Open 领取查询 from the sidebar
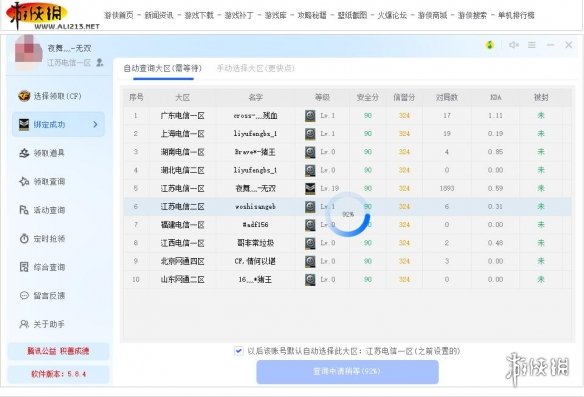Viewport: 584px width, 397px height. [x=42, y=182]
